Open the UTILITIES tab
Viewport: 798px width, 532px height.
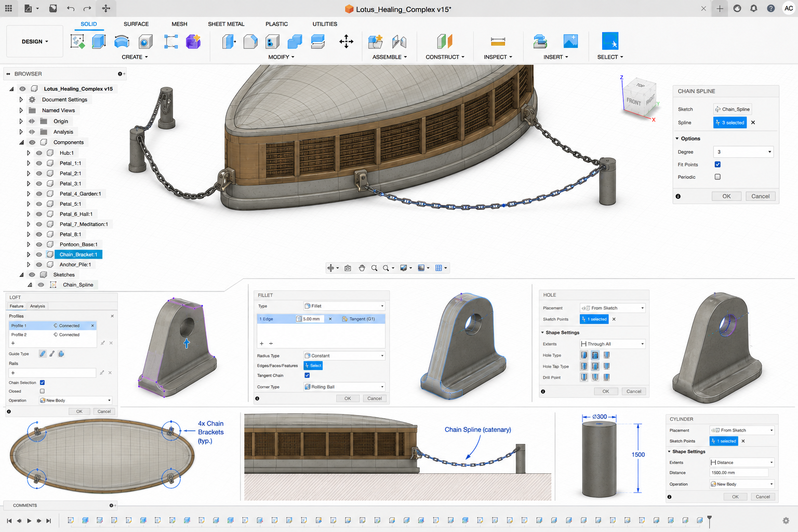325,24
